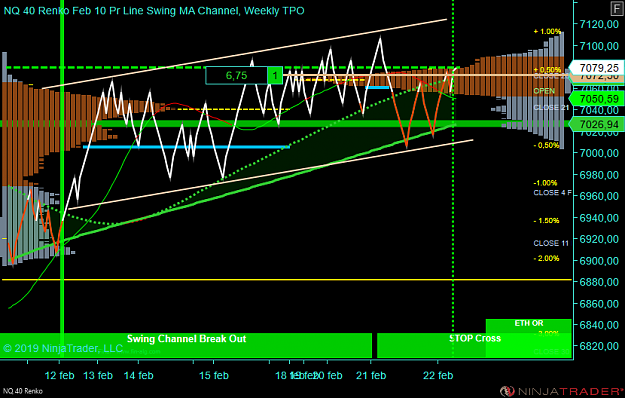Click the OPEN level label

tap(544, 91)
